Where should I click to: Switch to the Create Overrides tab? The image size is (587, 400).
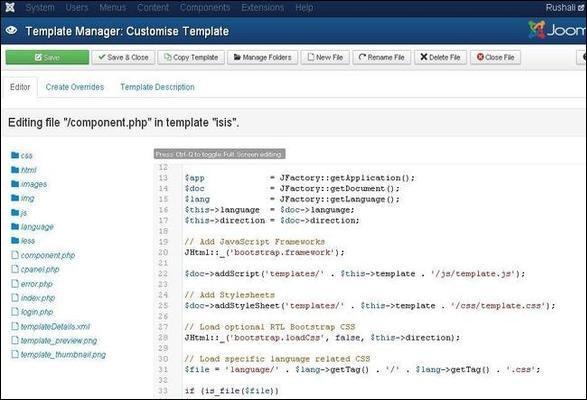[x=75, y=87]
